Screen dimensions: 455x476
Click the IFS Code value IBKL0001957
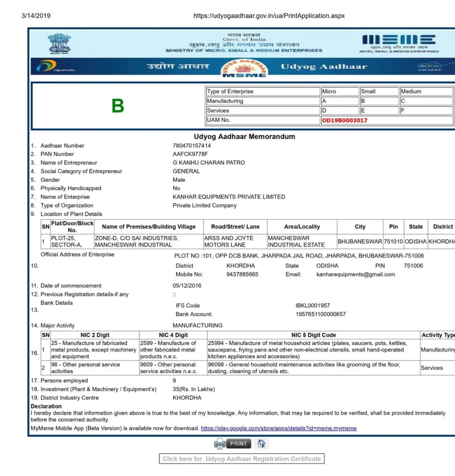coord(313,305)
